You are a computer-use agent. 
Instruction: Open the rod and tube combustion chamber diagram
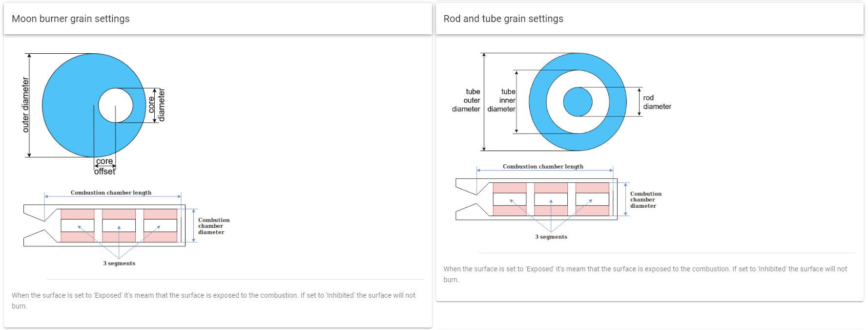[536, 199]
